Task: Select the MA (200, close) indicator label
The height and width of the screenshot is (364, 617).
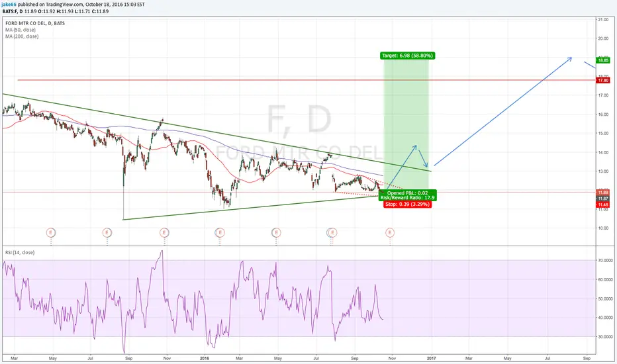Action: point(22,36)
